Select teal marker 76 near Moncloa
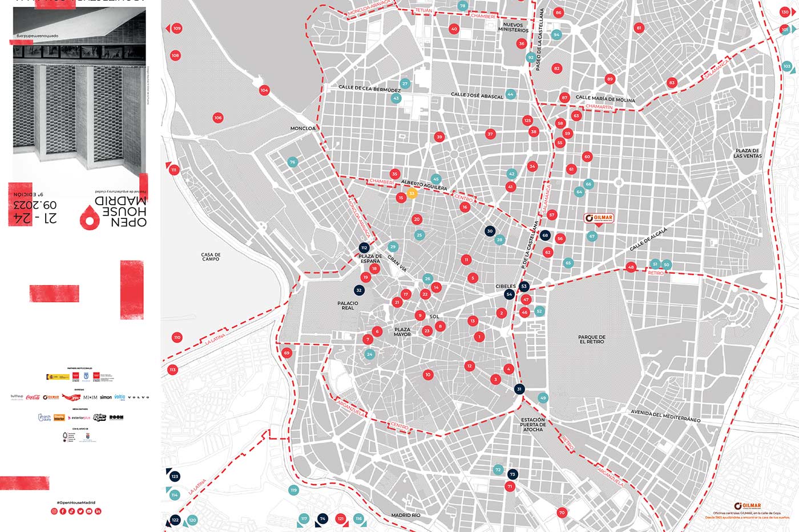This screenshot has width=799, height=532. [x=293, y=162]
